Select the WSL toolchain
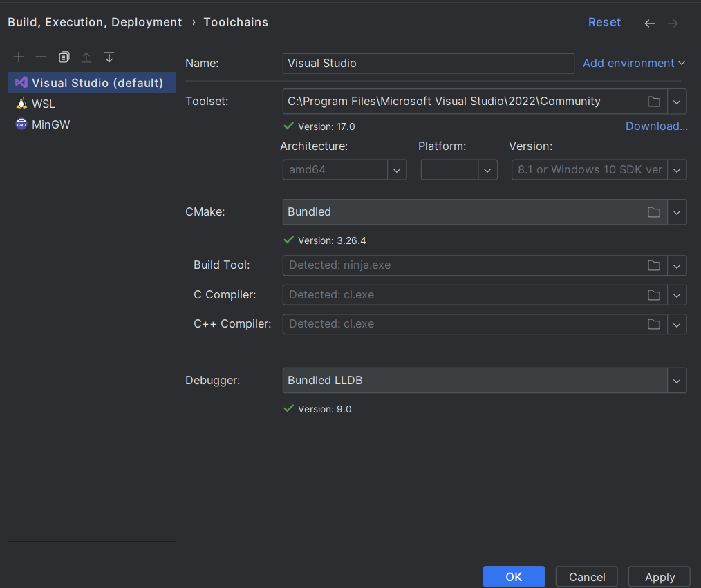This screenshot has height=588, width=701. (x=43, y=104)
